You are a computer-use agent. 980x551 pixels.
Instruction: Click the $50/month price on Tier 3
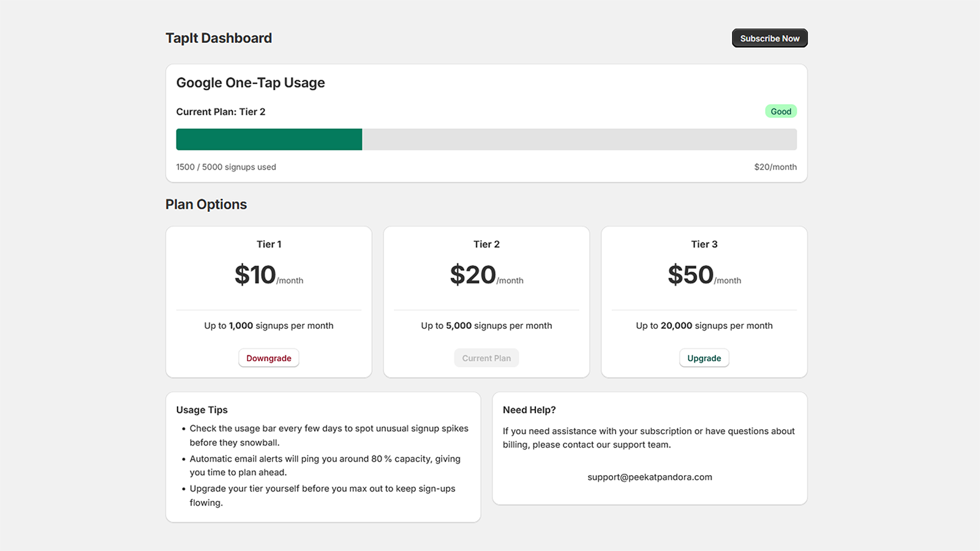pyautogui.click(x=704, y=275)
